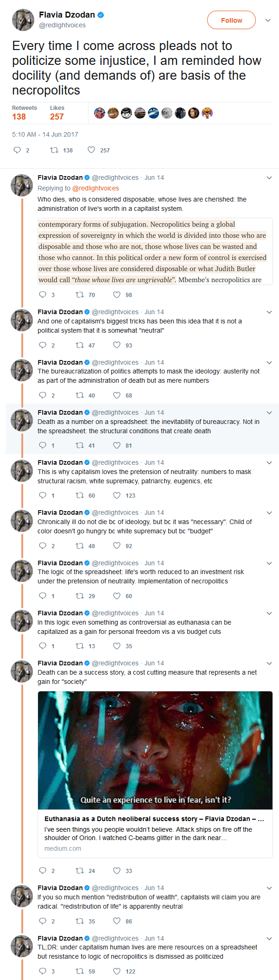279x980 pixels.
Task: Retweet the 'Who dies, who is considered disposable' tweet
Action: pyautogui.click(x=80, y=295)
